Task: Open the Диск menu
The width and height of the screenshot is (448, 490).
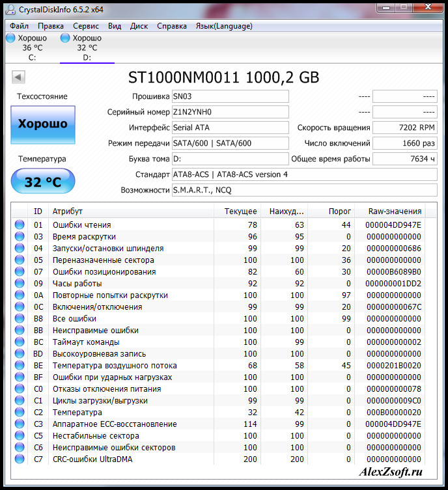Action: (x=139, y=26)
